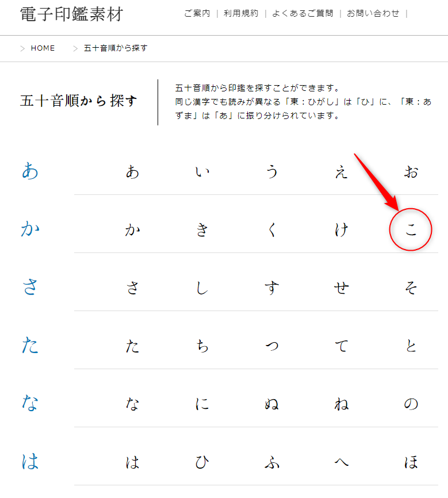The width and height of the screenshot is (448, 498).
Task: Open the ご案内 menu item
Action: [x=197, y=13]
